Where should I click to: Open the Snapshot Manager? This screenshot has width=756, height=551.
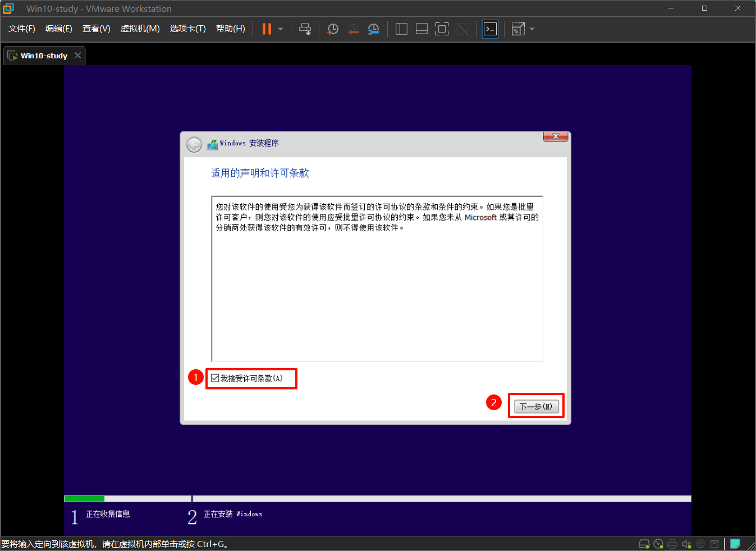(x=373, y=29)
